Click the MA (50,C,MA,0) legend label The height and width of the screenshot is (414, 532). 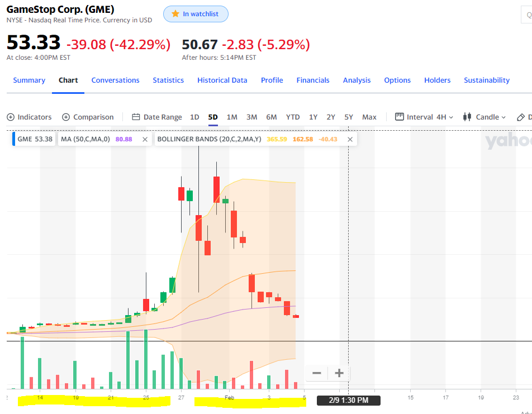tap(85, 139)
